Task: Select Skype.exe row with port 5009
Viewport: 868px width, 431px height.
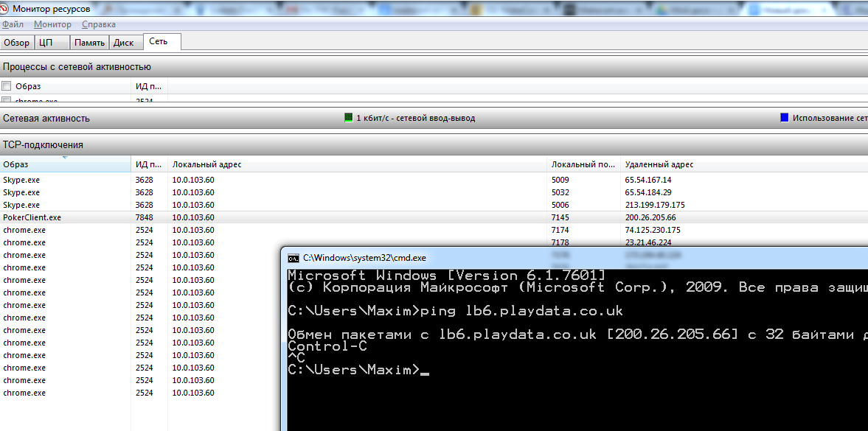Action: pos(434,180)
